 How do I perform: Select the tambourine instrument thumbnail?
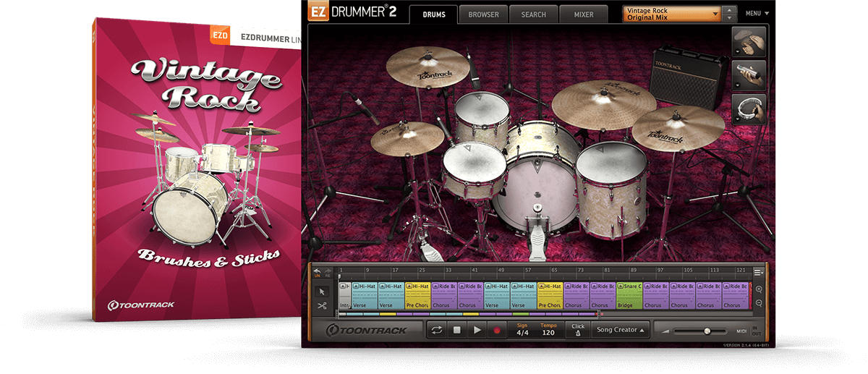click(x=749, y=109)
